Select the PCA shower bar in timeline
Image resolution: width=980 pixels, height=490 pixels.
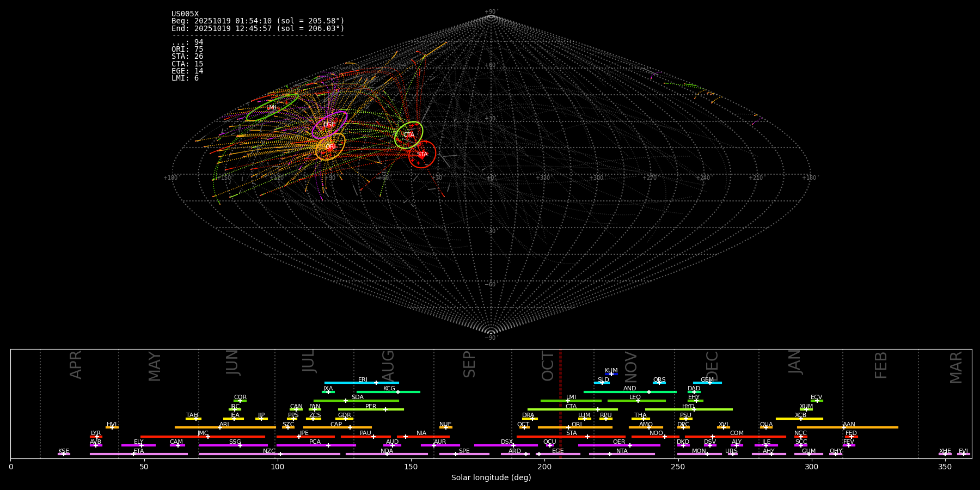pyautogui.click(x=316, y=445)
